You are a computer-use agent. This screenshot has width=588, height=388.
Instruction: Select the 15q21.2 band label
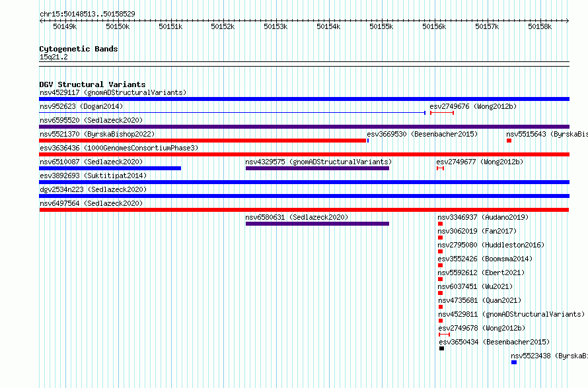54,57
